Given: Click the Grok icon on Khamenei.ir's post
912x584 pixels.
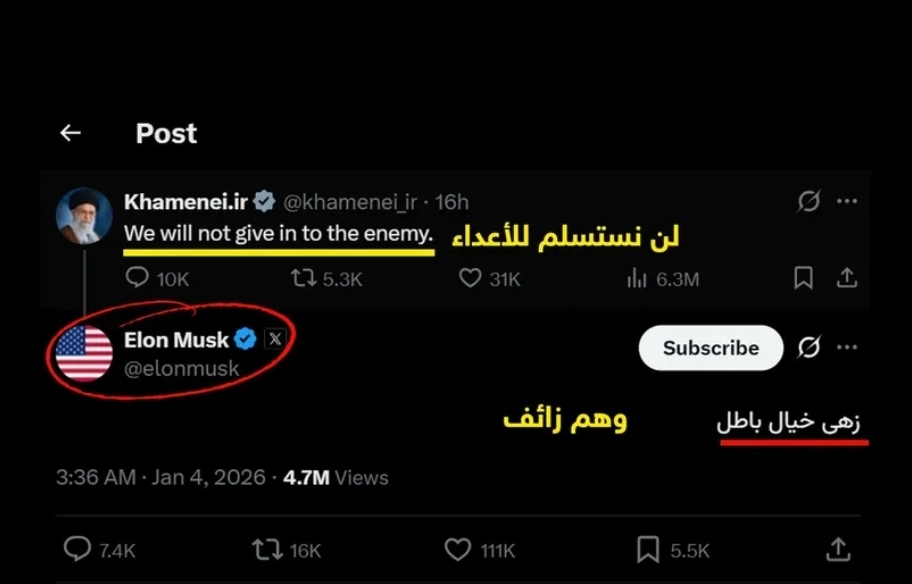Looking at the screenshot, I should click(808, 202).
